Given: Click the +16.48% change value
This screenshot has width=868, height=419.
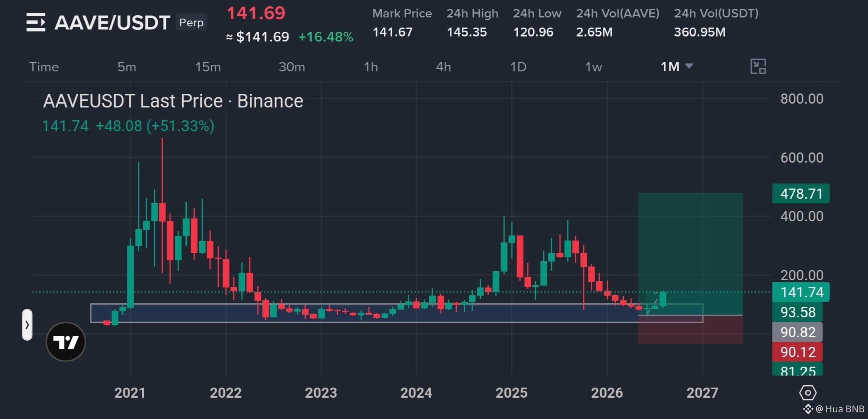Looking at the screenshot, I should click(x=326, y=37).
